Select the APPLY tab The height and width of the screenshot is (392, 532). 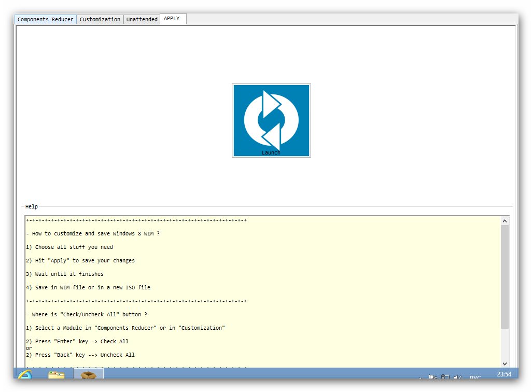[x=172, y=19]
